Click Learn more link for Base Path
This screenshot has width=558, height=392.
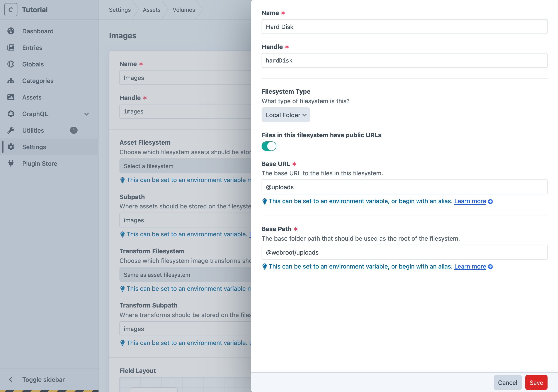point(471,266)
